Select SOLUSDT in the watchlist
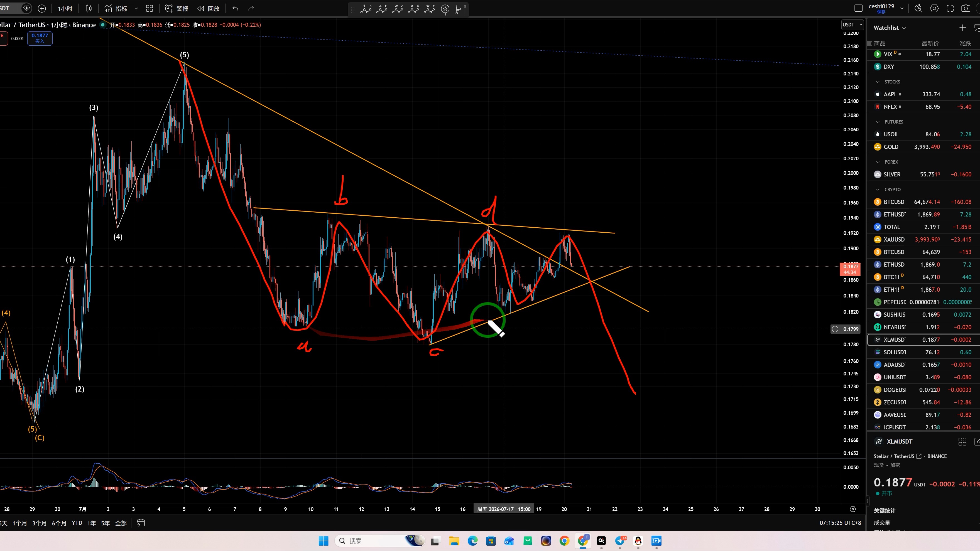The height and width of the screenshot is (551, 980). coord(924,352)
